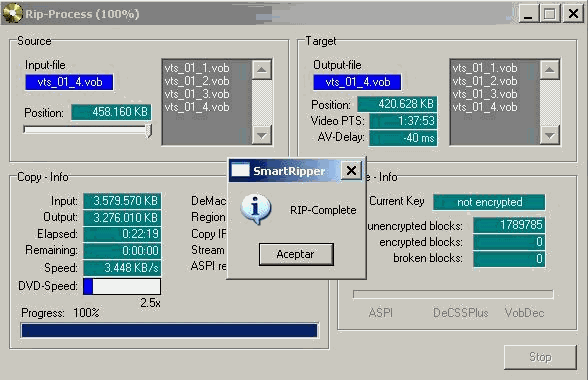The height and width of the screenshot is (380, 588).
Task: Click unencrypted blocks value 1789785
Action: point(509,225)
